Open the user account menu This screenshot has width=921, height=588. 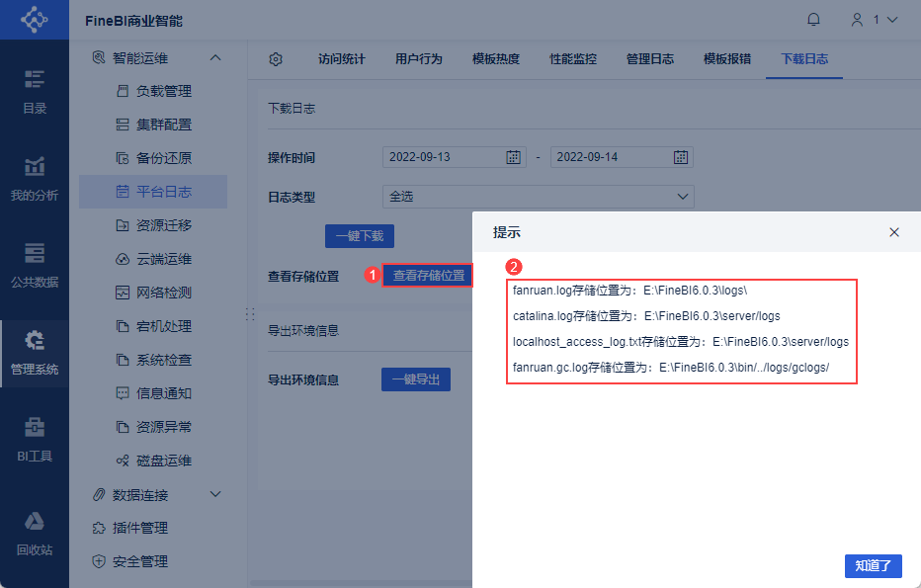pyautogui.click(x=874, y=20)
